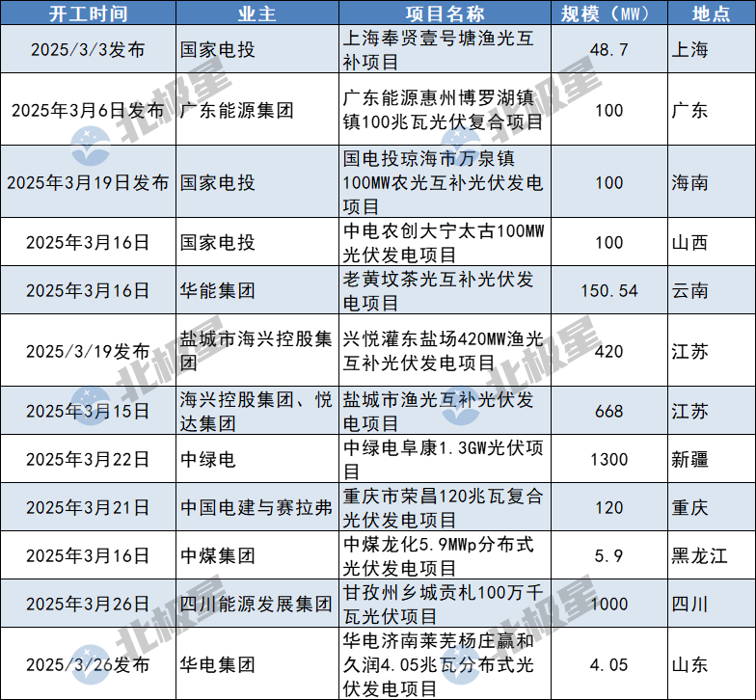Click the owner cell 四川能源发展集团
Viewport: 756px width, 700px height.
256,604
